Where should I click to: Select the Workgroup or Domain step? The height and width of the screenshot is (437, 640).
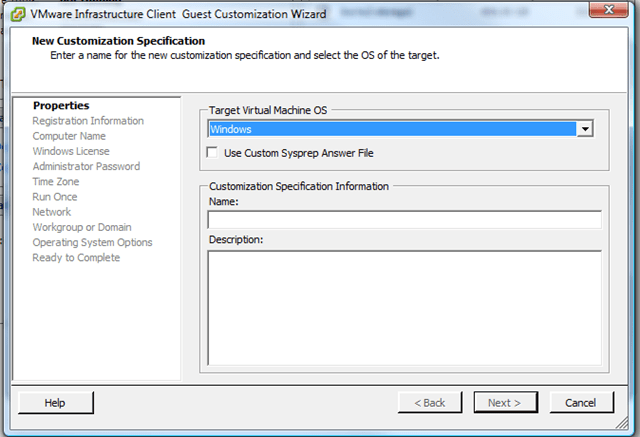[x=82, y=227]
